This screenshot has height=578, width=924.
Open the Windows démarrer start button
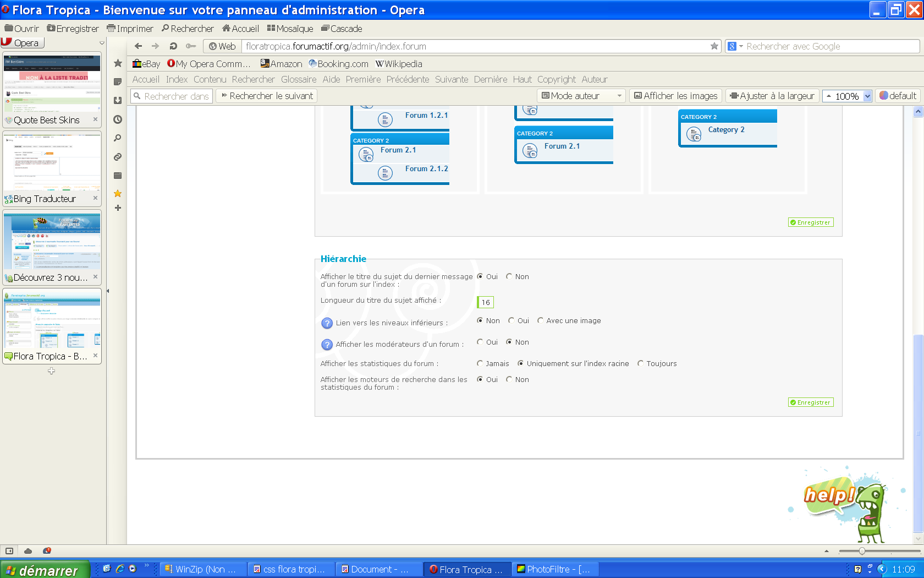(x=45, y=570)
